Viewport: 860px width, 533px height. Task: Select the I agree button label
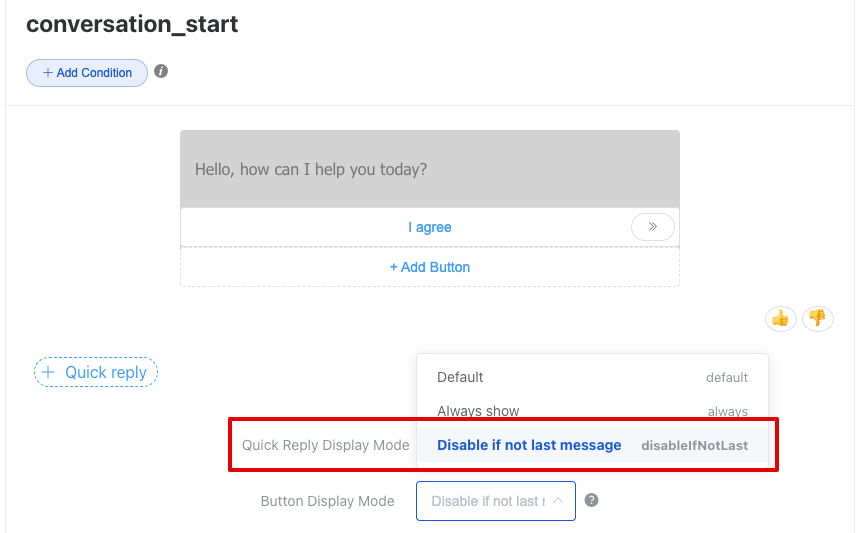430,227
